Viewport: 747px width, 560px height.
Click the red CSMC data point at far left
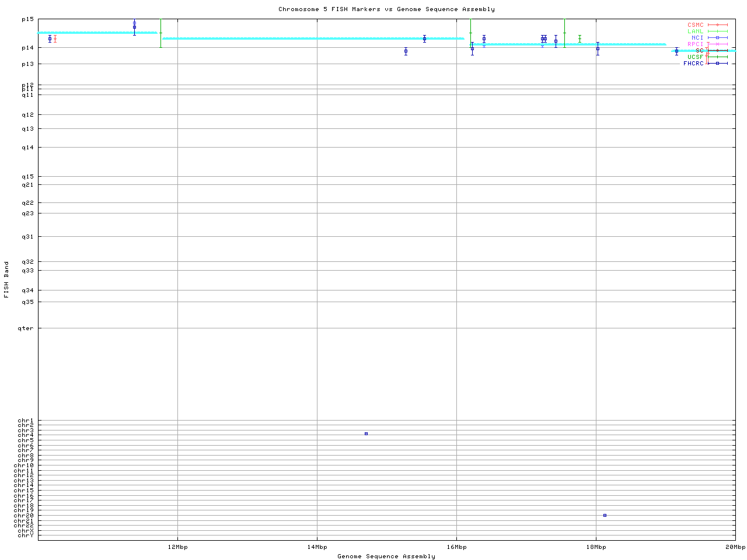pyautogui.click(x=55, y=39)
